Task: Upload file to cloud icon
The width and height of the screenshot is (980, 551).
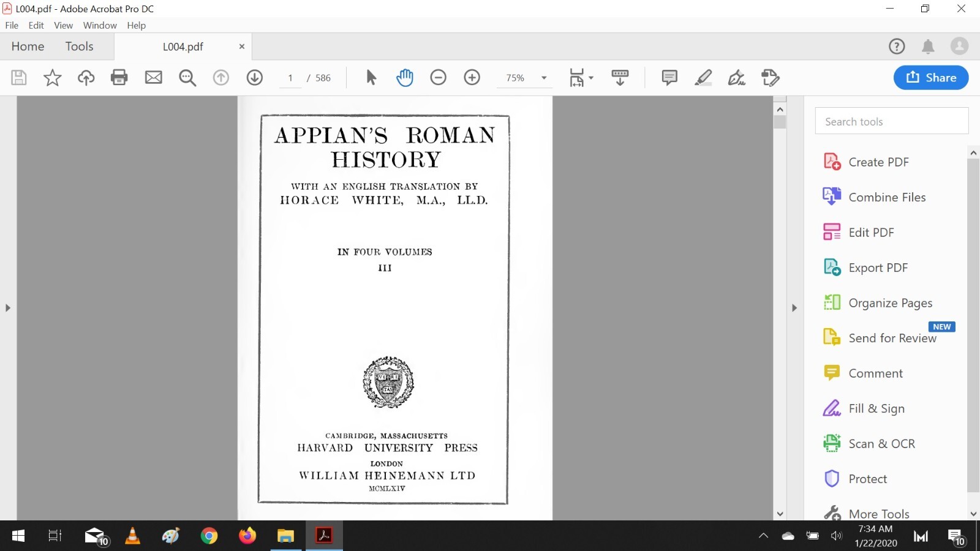Action: coord(86,78)
